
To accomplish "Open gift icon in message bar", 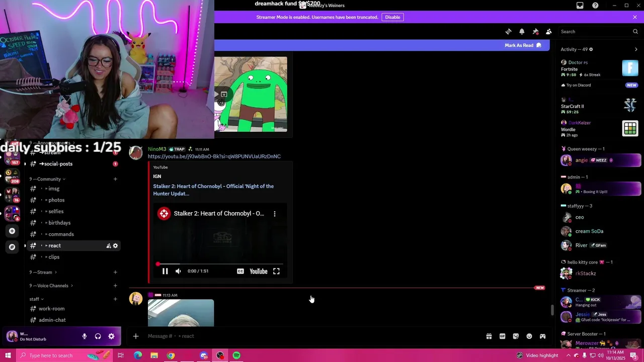I will 489,336.
